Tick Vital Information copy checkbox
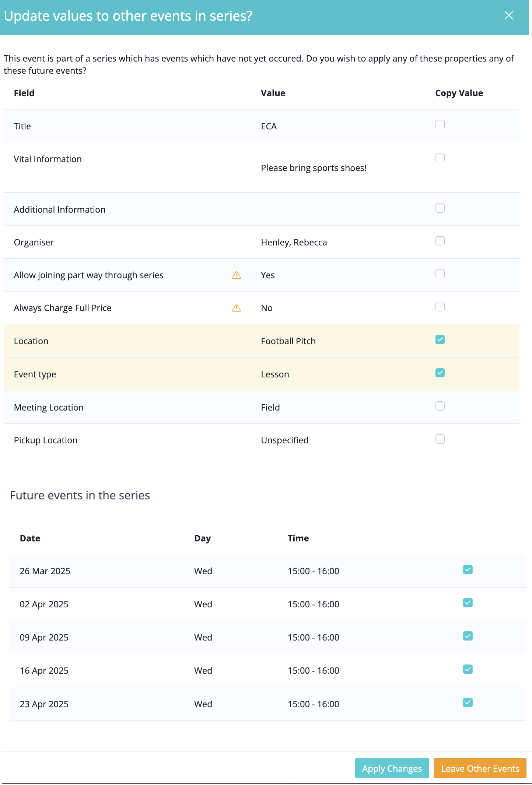This screenshot has width=532, height=785. [x=440, y=158]
